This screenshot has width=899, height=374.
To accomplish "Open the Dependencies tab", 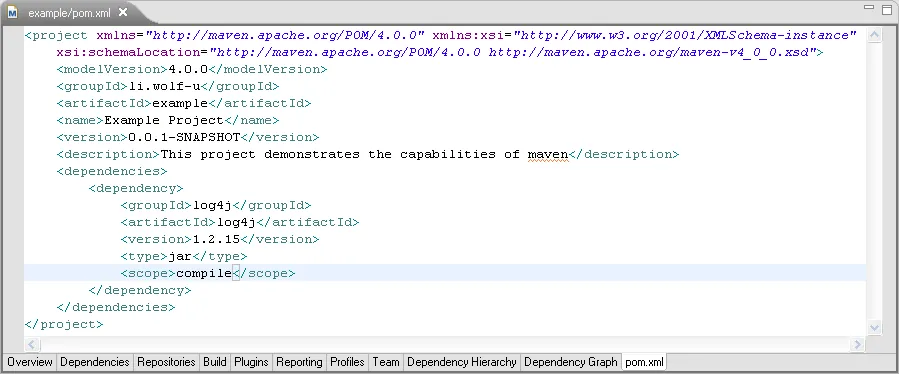I will pos(95,362).
